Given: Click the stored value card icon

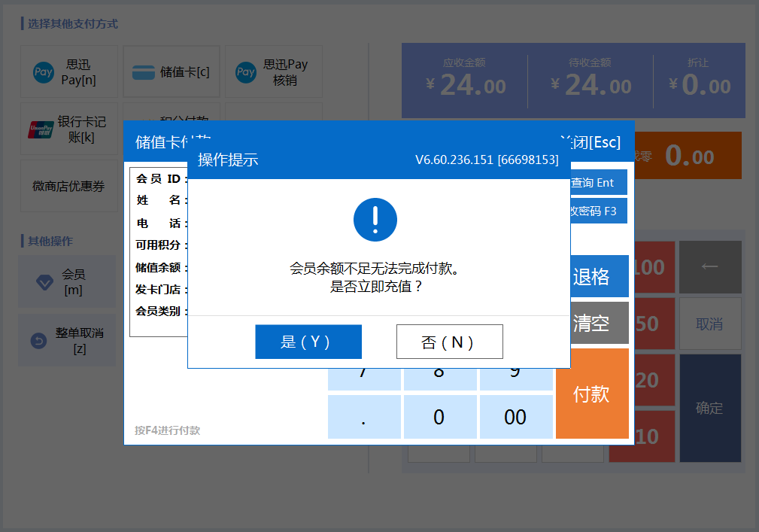Looking at the screenshot, I should [143, 72].
